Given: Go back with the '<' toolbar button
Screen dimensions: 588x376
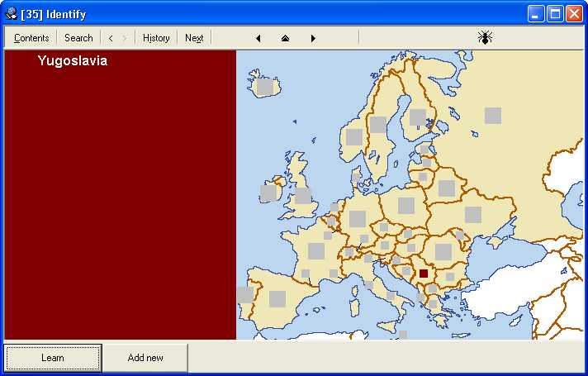Looking at the screenshot, I should 111,38.
